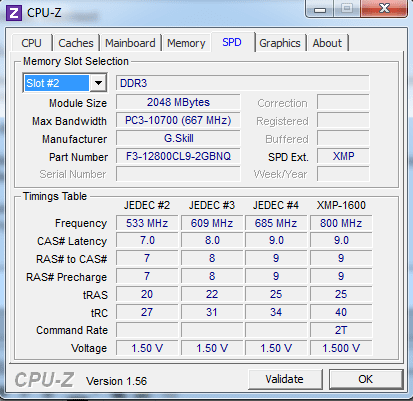Click the empty Serial Number field
Screen dimensions: 413x401
point(178,174)
